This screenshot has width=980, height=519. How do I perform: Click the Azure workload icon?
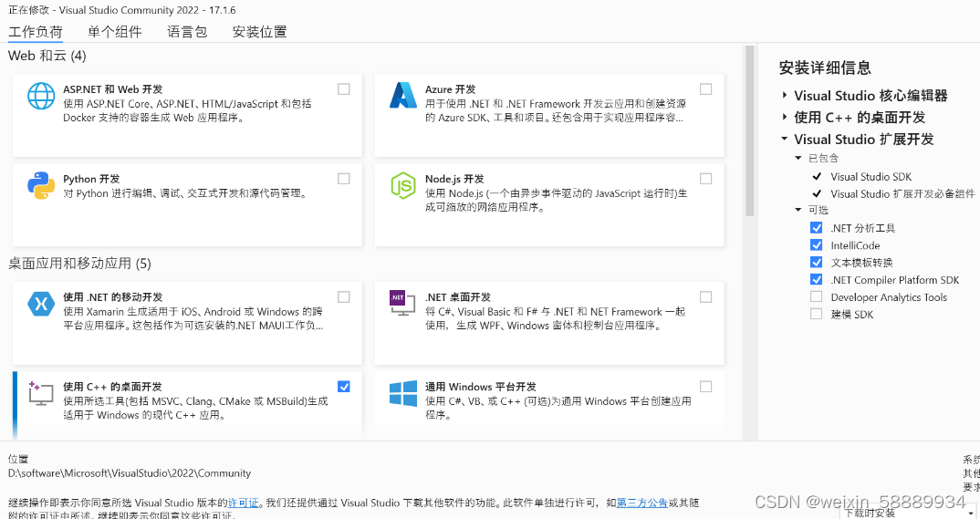403,96
